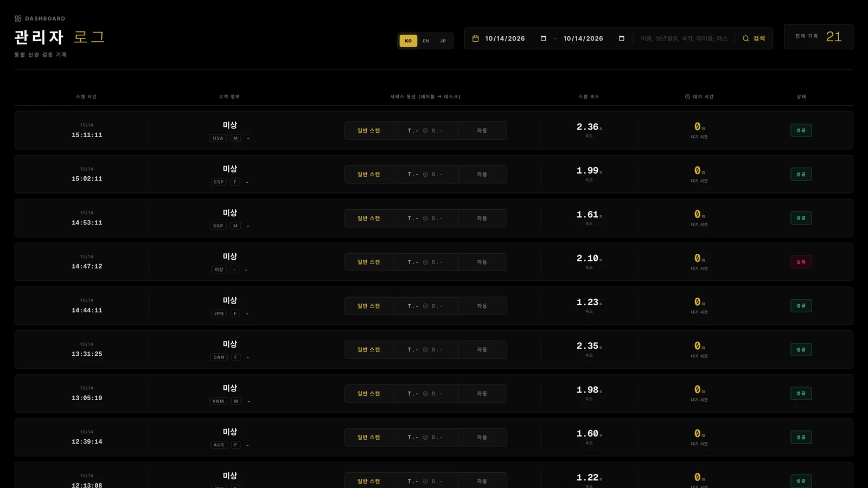Click the AUS country tag

coord(219,445)
